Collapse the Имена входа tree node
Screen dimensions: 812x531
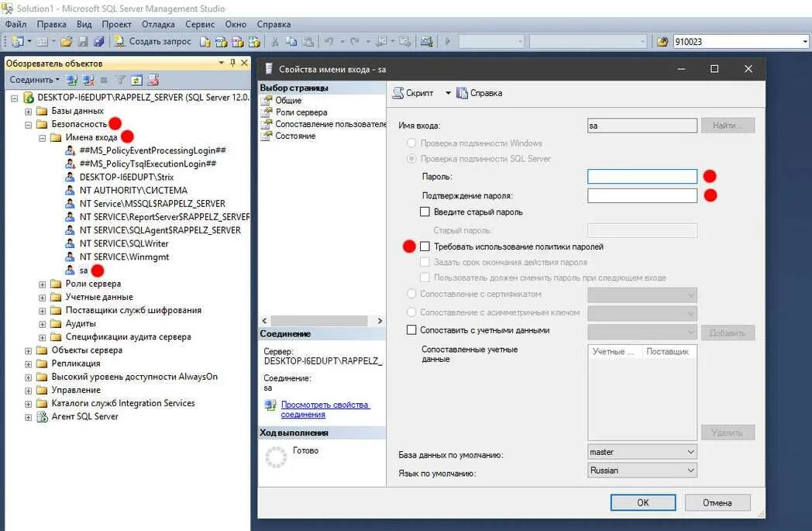coord(43,138)
